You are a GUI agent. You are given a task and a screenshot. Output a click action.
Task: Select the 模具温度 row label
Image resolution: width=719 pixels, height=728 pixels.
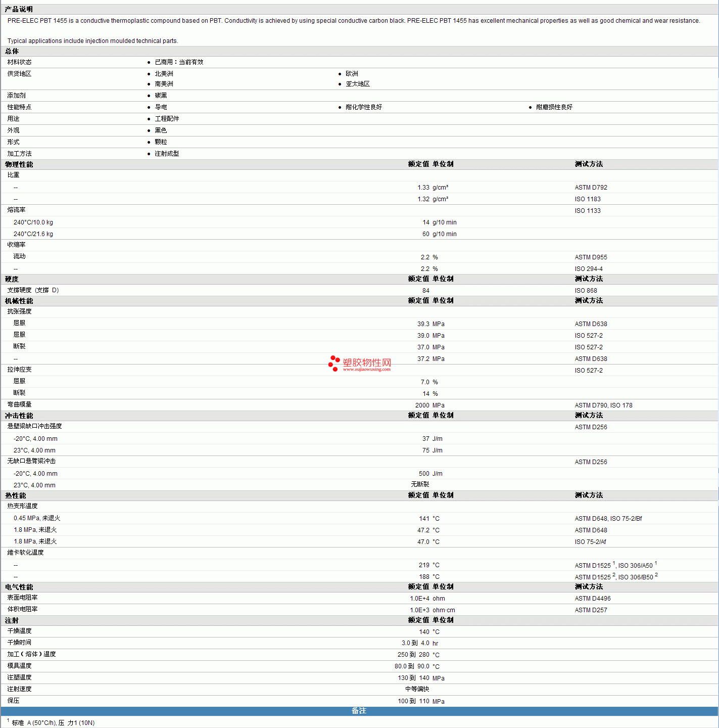click(x=19, y=666)
